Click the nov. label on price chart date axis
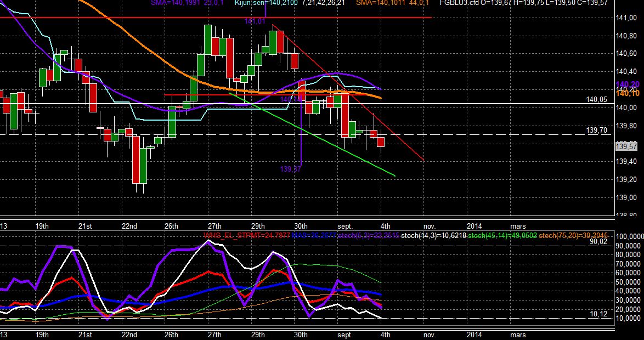The width and height of the screenshot is (644, 340). coord(429,226)
